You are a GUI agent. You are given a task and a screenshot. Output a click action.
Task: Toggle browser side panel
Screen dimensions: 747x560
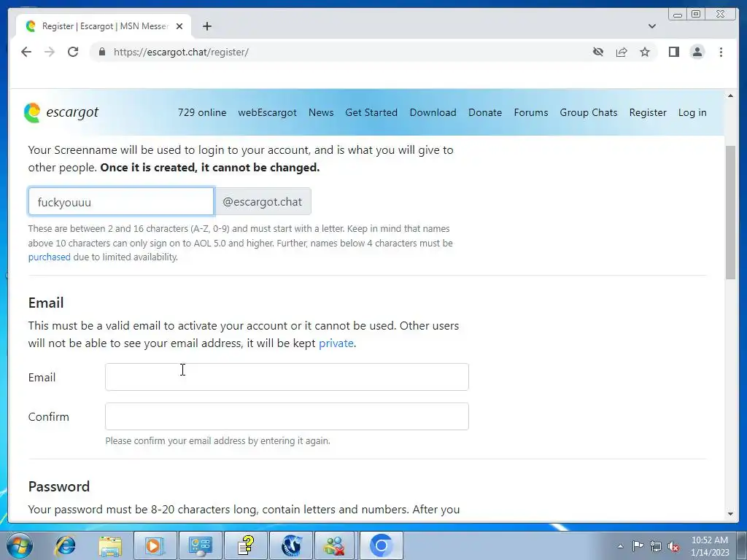click(x=673, y=52)
